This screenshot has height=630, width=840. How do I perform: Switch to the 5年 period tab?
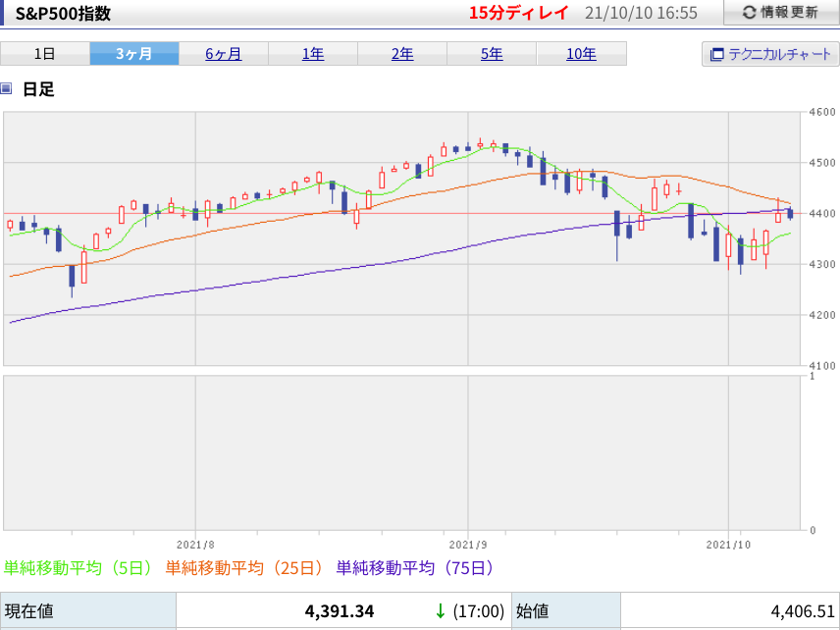point(492,54)
